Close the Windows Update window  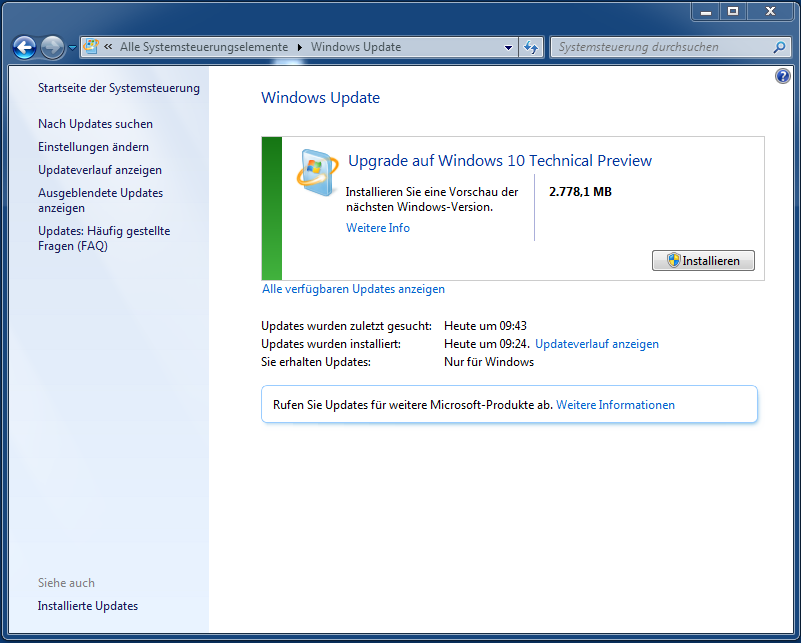[x=770, y=11]
